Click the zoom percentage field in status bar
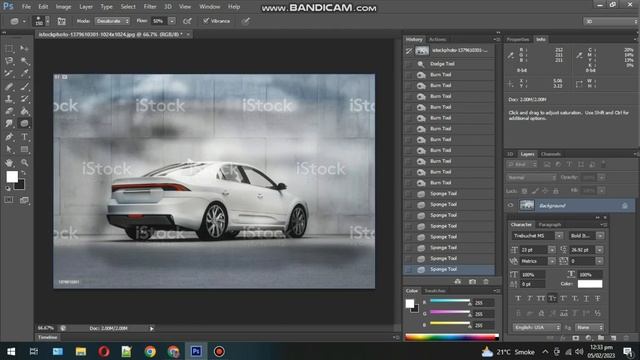This screenshot has width=640, height=360. 46,328
